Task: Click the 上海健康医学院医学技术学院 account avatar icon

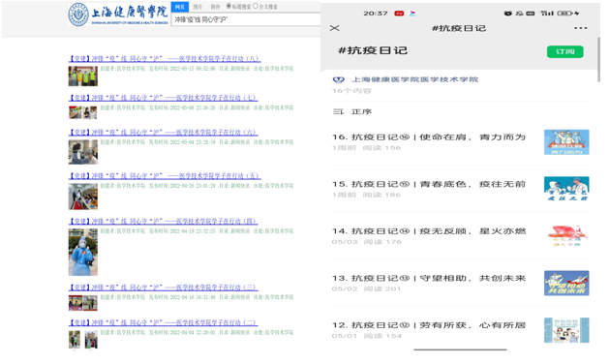Action: click(x=338, y=79)
